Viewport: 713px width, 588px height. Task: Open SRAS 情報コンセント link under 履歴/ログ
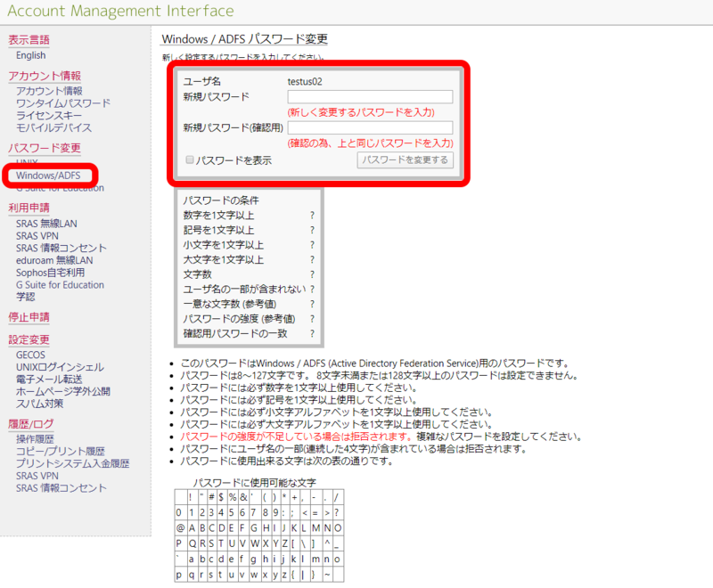click(x=61, y=488)
